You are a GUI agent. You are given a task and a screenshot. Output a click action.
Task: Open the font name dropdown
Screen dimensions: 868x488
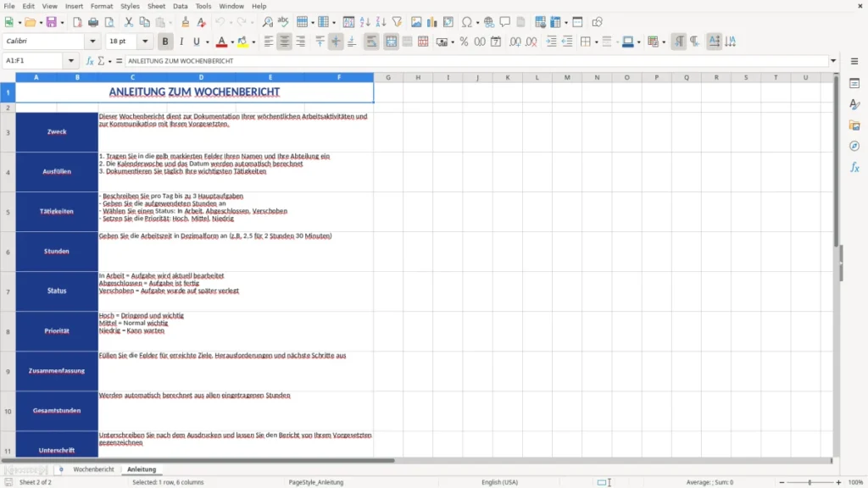coord(92,41)
